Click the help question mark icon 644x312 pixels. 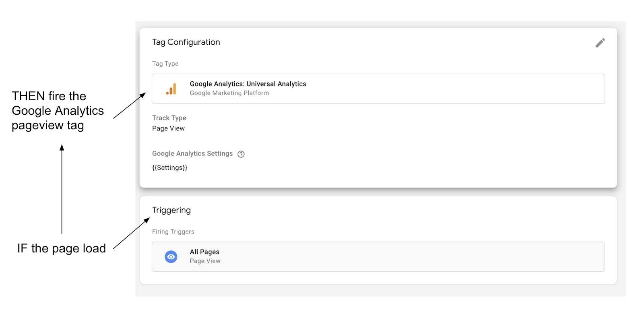[x=241, y=154]
